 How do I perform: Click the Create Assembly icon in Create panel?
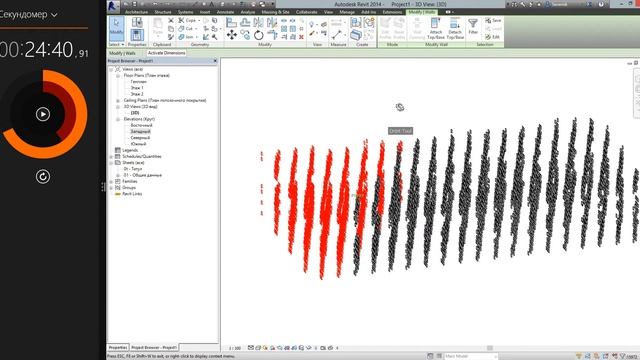(x=356, y=22)
